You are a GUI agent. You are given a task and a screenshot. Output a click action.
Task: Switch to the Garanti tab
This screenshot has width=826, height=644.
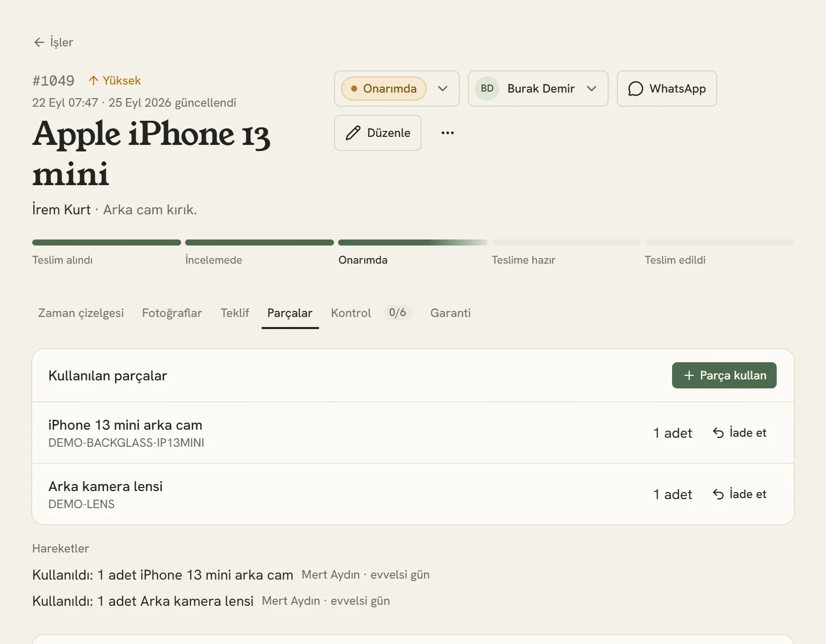451,313
